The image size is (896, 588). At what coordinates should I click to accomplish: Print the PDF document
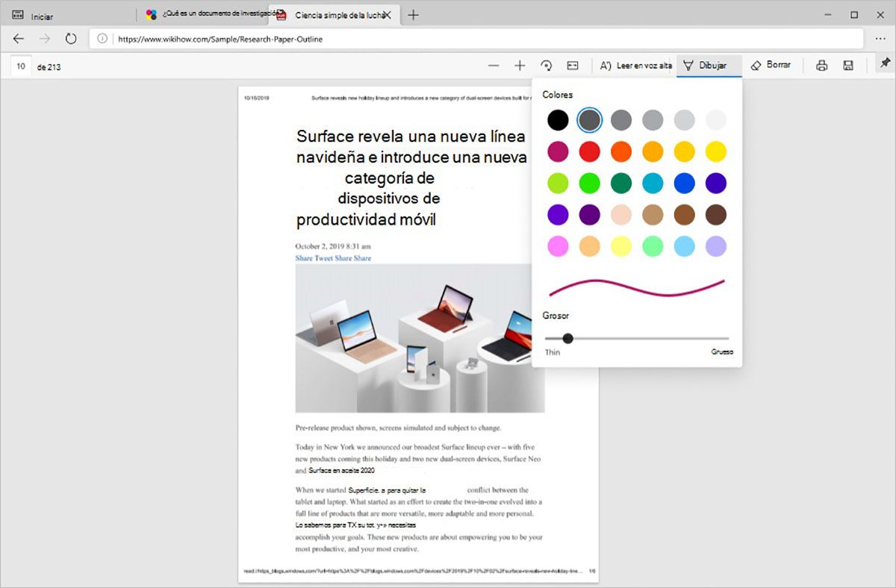tap(822, 66)
